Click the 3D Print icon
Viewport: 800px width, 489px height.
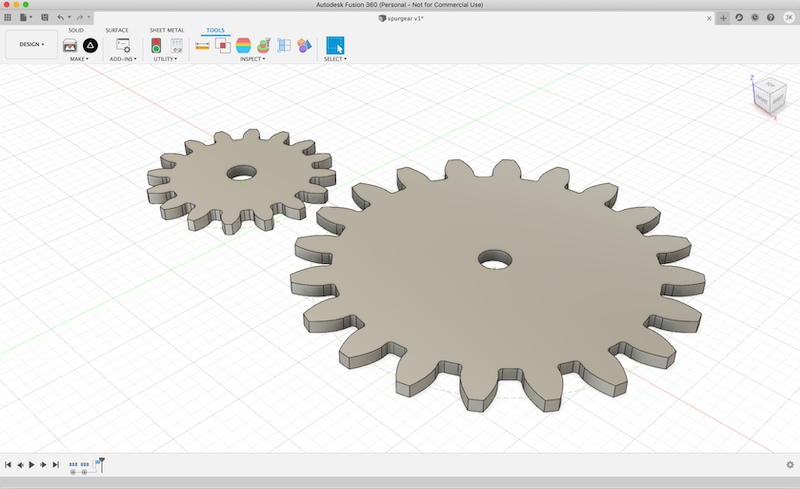[x=70, y=45]
